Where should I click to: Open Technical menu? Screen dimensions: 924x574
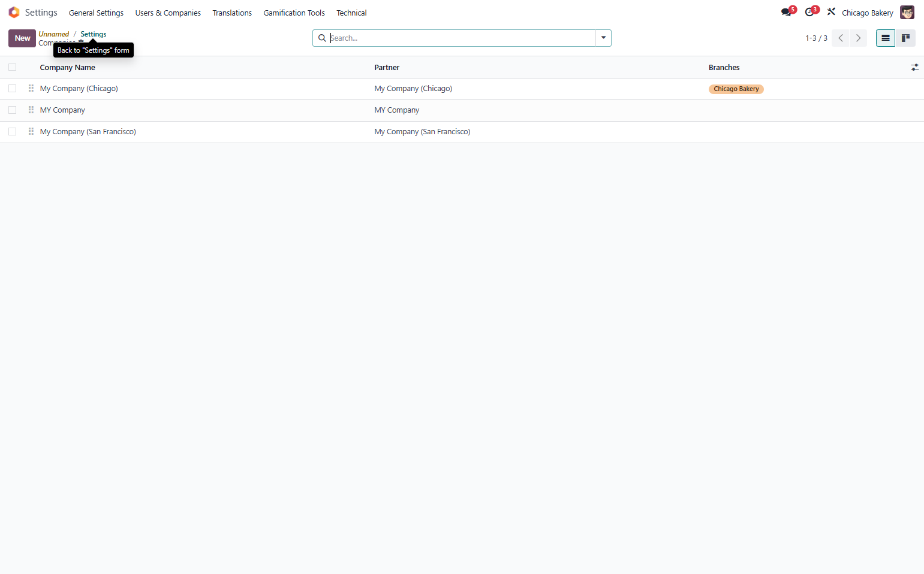point(351,13)
